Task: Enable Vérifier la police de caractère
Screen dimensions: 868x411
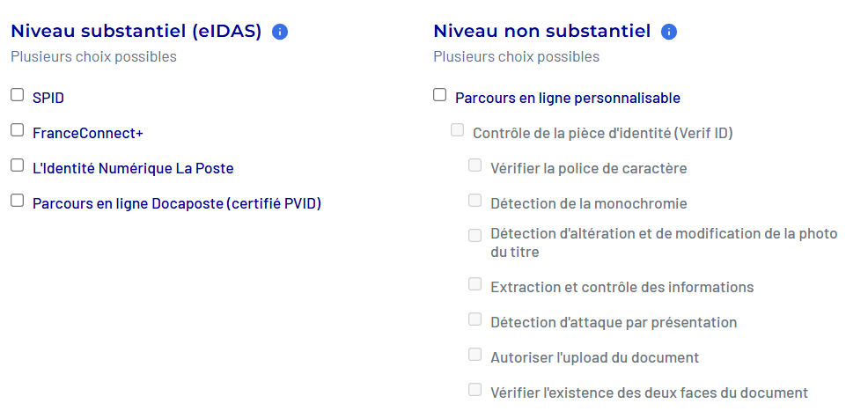Action: tap(475, 165)
